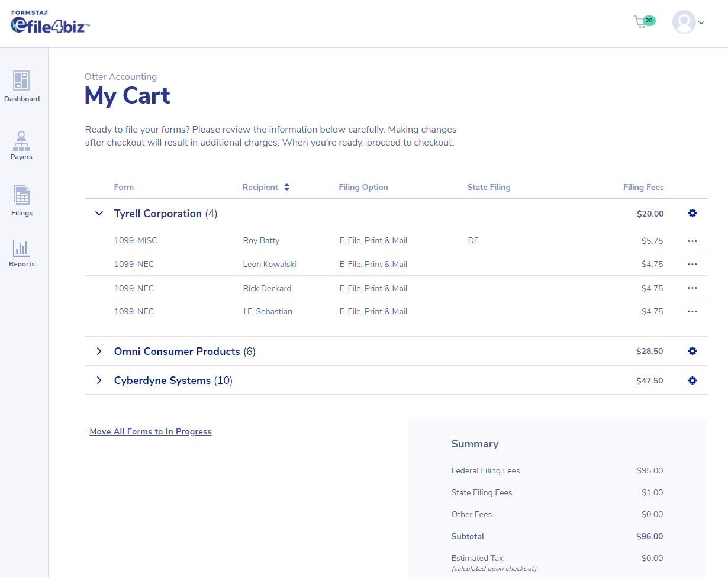Open gear settings for Cyberdyne Systems
This screenshot has height=577, width=728.
click(x=692, y=381)
